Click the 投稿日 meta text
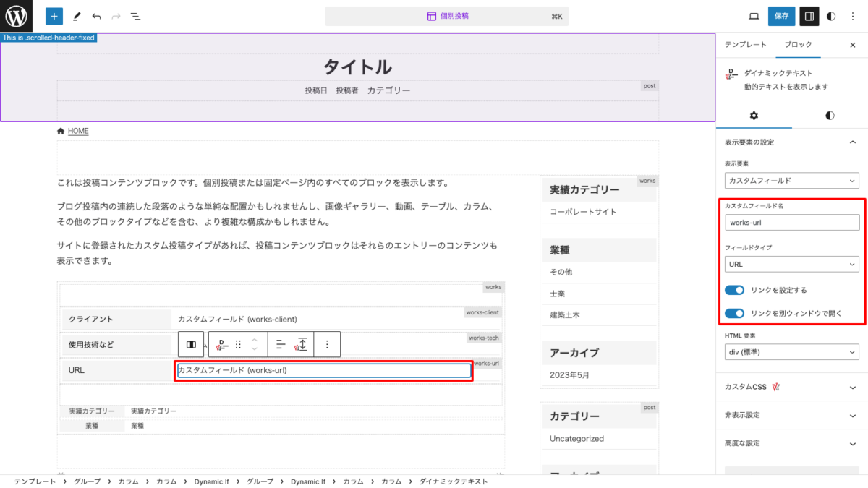Image resolution: width=868 pixels, height=488 pixels. 316,90
